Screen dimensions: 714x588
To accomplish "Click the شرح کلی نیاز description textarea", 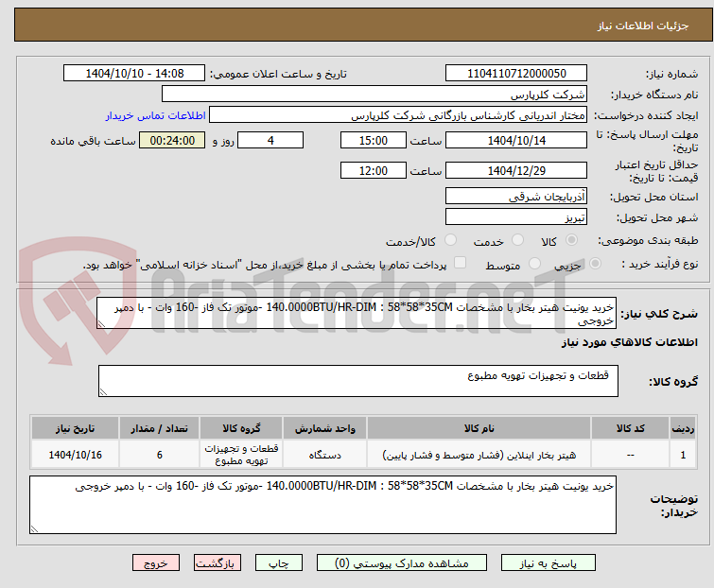I will coord(357,313).
